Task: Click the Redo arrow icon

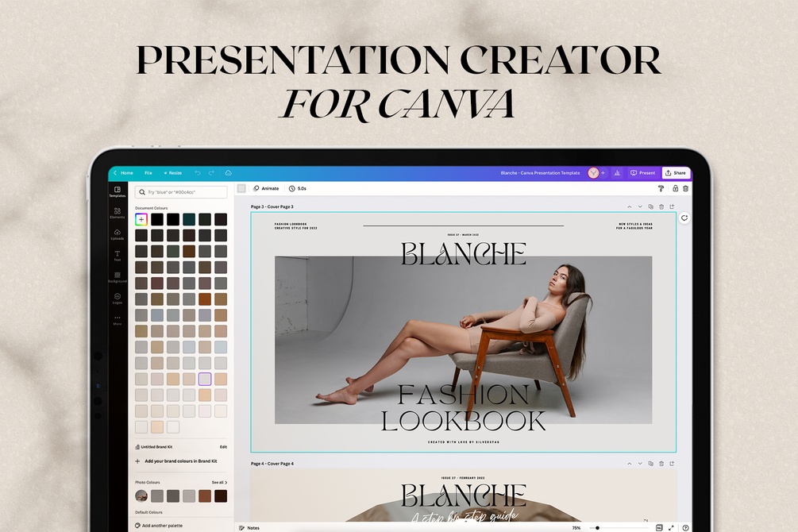Action: pos(211,173)
